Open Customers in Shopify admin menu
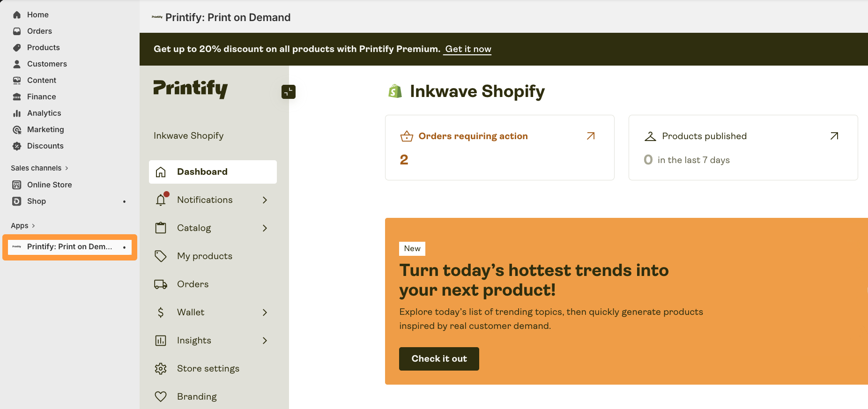 [x=47, y=64]
